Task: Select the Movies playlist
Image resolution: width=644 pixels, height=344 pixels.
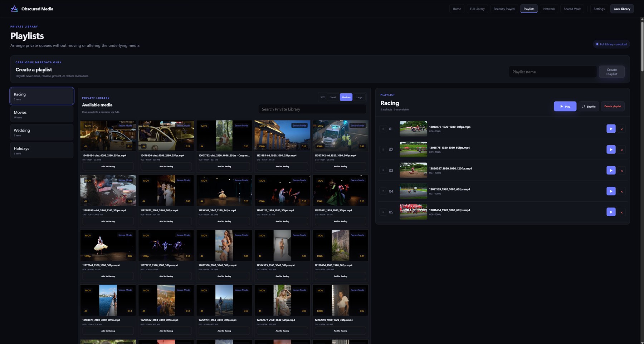Action: (x=42, y=114)
